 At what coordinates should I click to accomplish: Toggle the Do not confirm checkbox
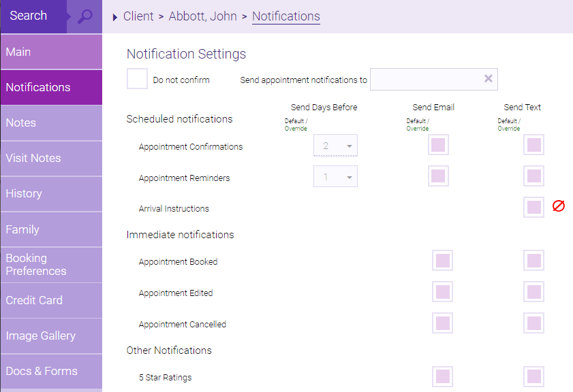tap(137, 78)
